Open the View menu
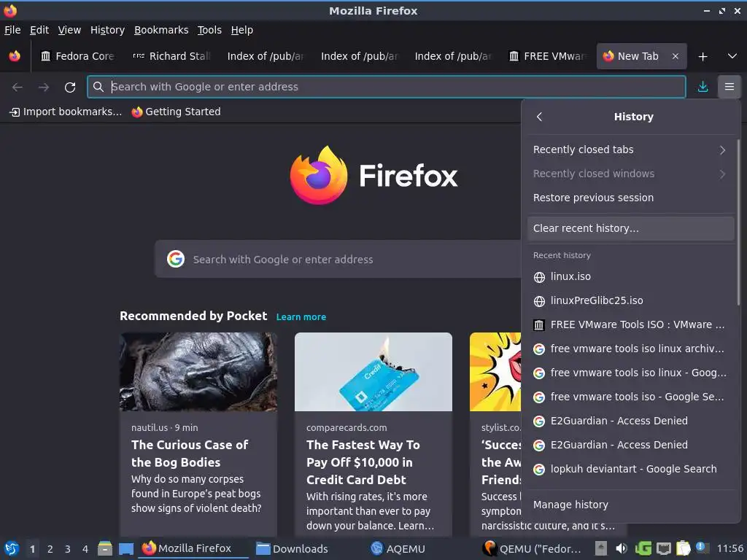The image size is (747, 560). pos(69,30)
